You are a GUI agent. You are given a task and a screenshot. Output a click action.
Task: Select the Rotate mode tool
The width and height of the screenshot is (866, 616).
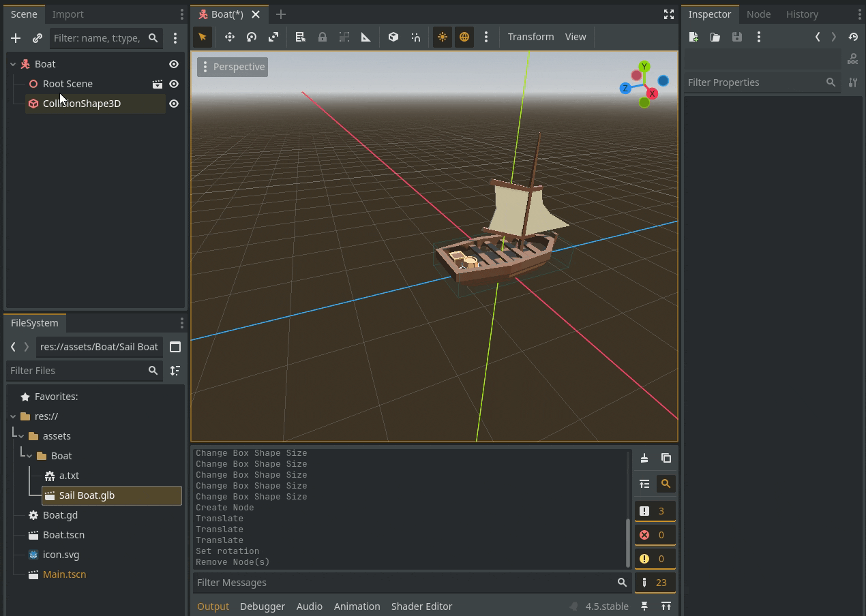[252, 37]
